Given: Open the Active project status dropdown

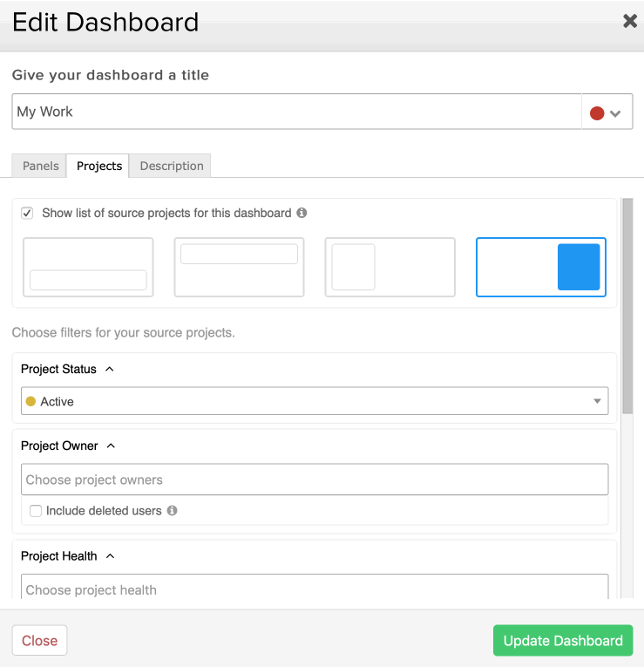Looking at the screenshot, I should (x=315, y=401).
